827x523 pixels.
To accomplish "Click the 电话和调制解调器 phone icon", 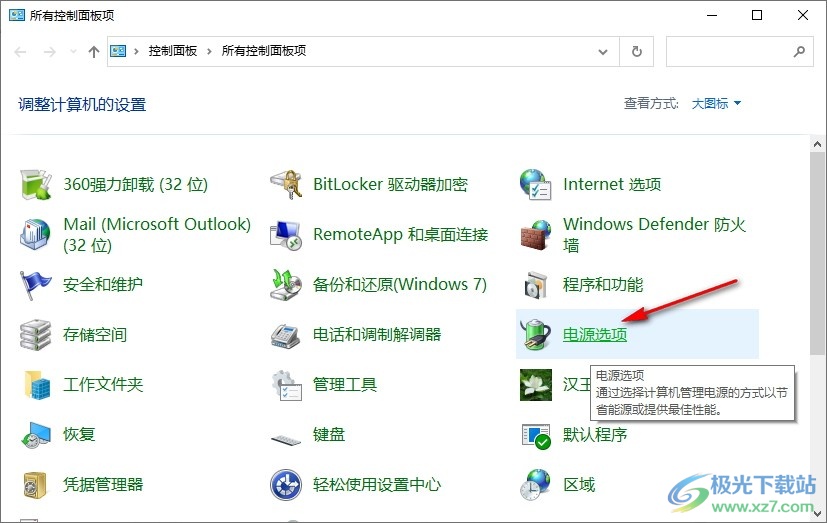I will point(286,334).
